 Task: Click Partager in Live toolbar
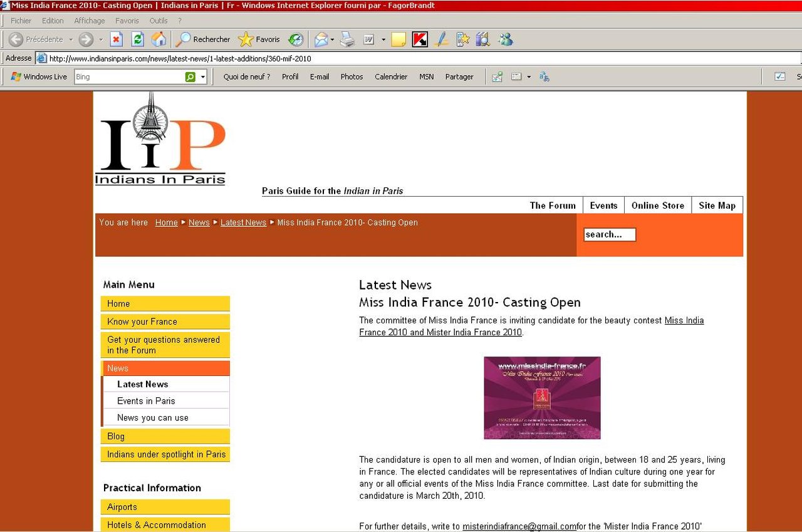pos(459,77)
